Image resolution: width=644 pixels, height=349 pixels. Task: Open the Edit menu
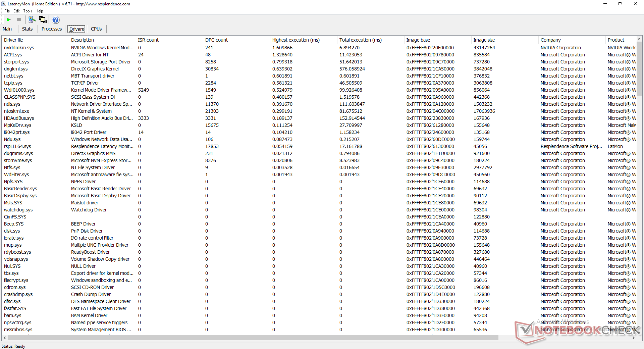pyautogui.click(x=16, y=11)
